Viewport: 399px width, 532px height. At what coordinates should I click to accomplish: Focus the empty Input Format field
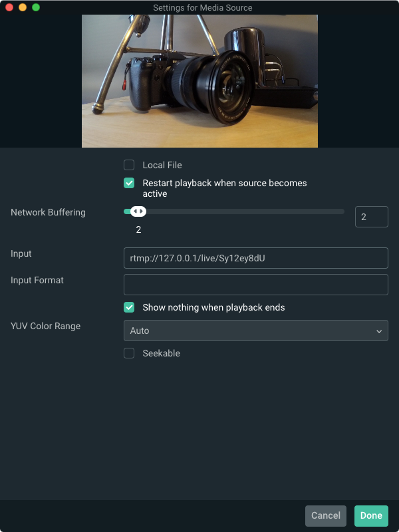coord(256,285)
